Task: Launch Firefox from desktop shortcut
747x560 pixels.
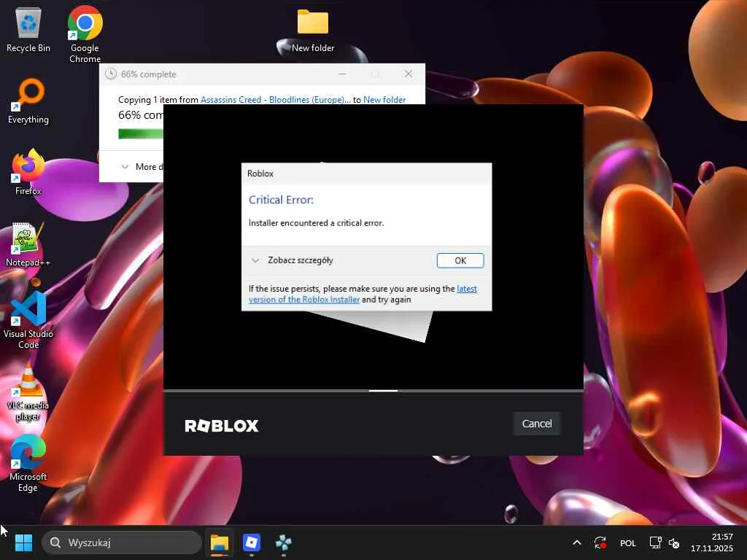Action: tap(28, 172)
